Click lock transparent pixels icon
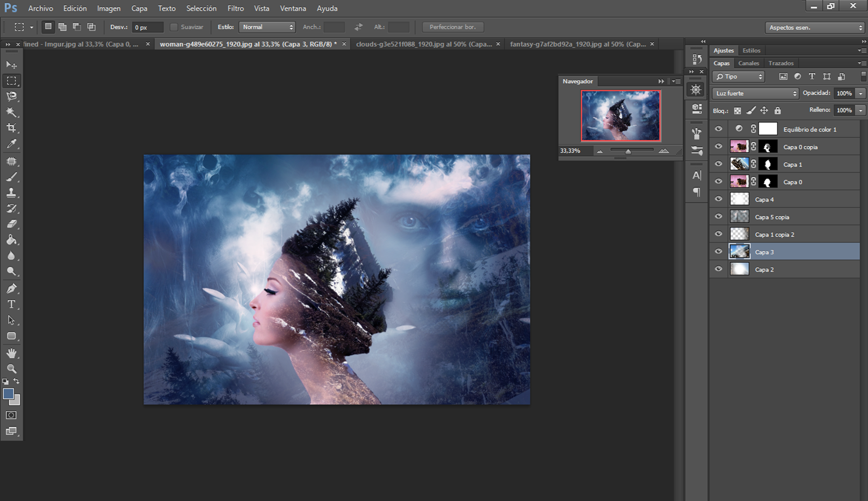Screen dimensions: 868x501 point(738,111)
